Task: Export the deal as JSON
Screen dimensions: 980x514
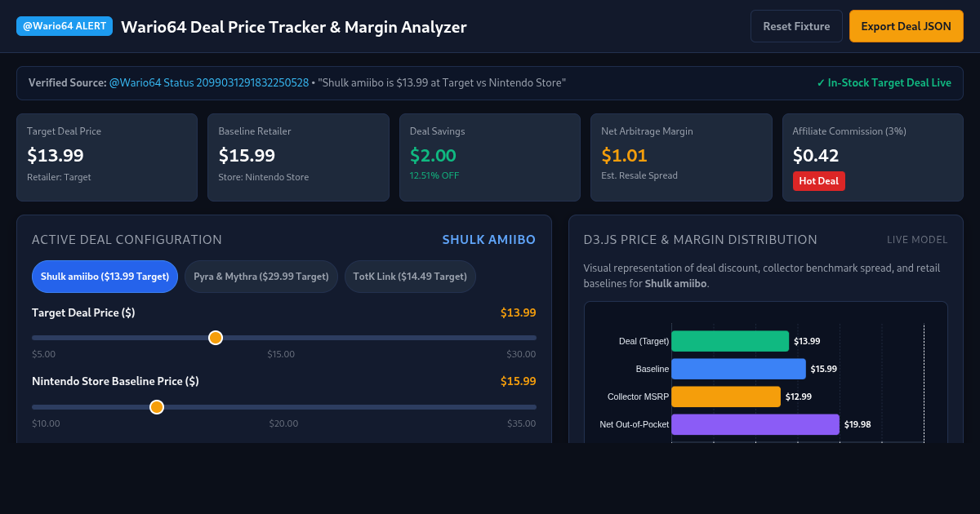Action: pos(906,26)
